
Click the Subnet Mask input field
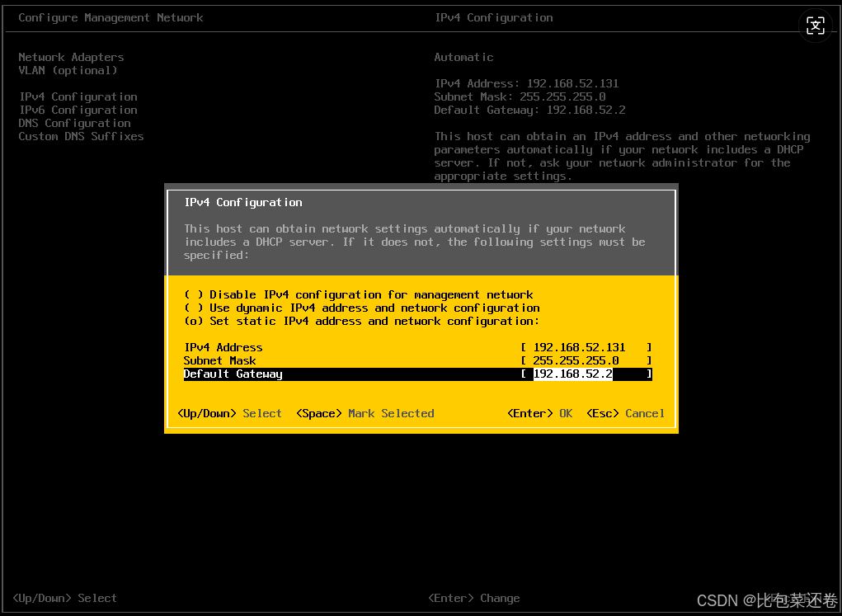(x=586, y=361)
